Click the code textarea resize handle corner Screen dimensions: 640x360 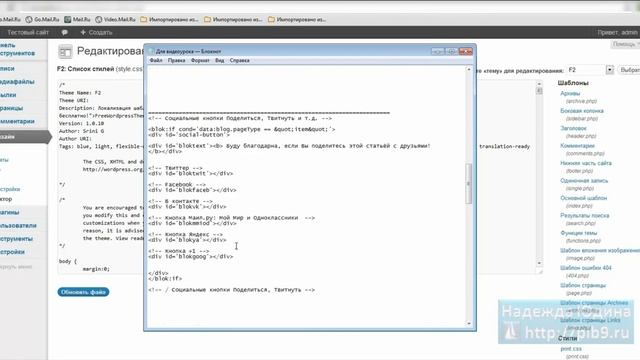coord(540,271)
